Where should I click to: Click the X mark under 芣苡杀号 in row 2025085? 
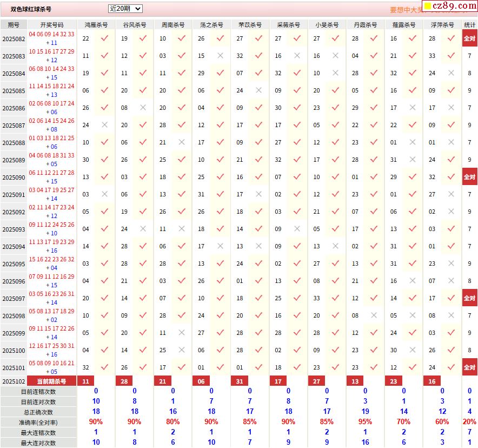[x=259, y=90]
